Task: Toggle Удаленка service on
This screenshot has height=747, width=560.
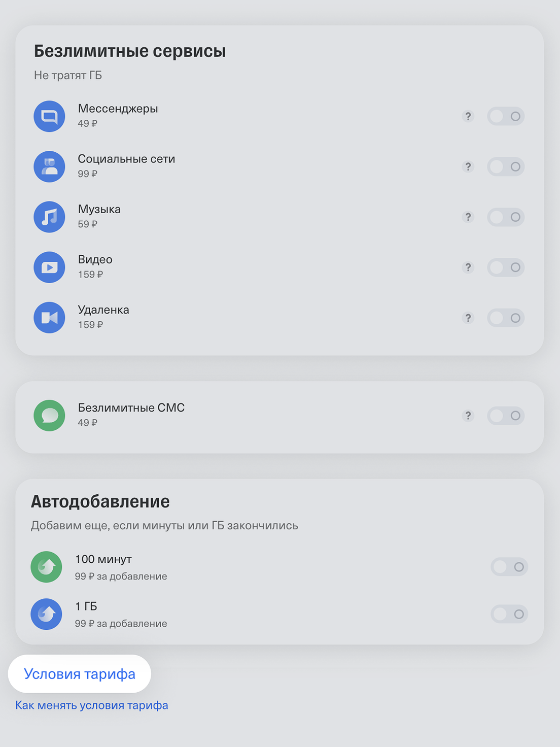Action: 506,318
